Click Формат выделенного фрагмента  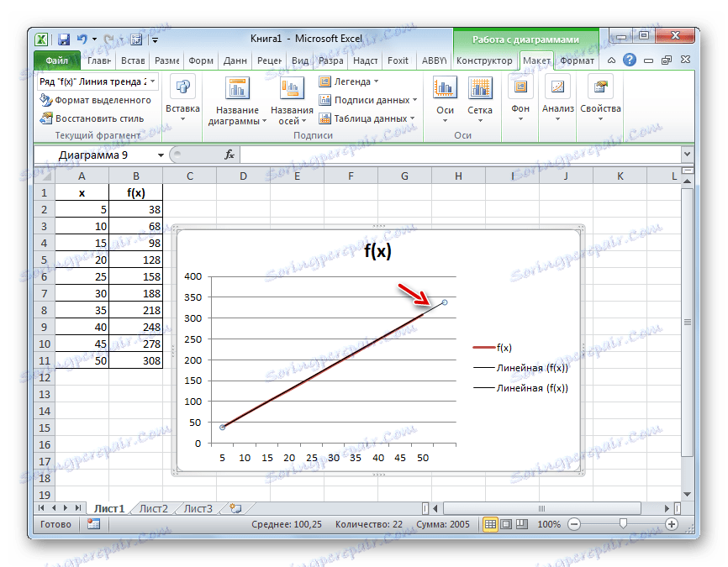85,100
